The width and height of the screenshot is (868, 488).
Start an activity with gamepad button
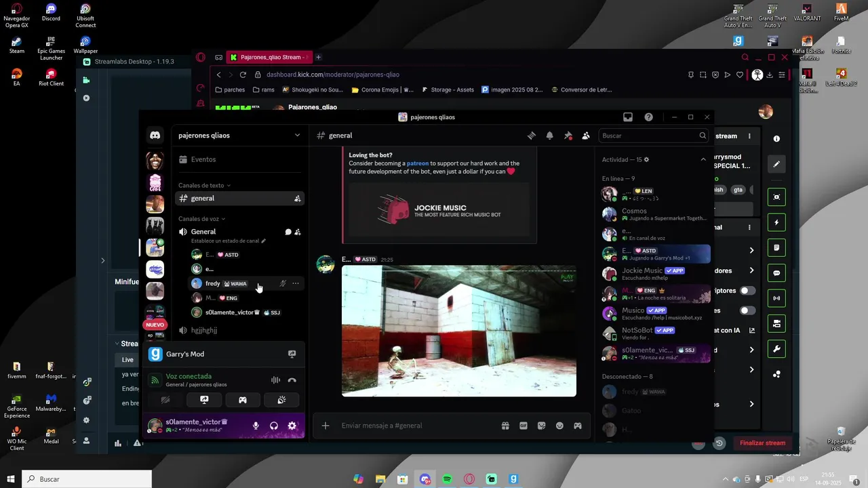(243, 400)
